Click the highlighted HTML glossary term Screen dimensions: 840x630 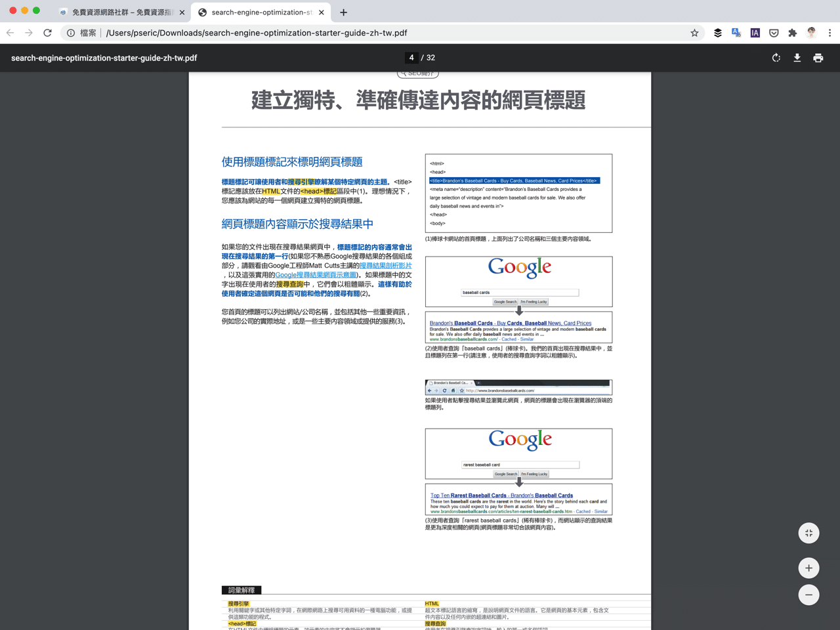[x=432, y=604]
